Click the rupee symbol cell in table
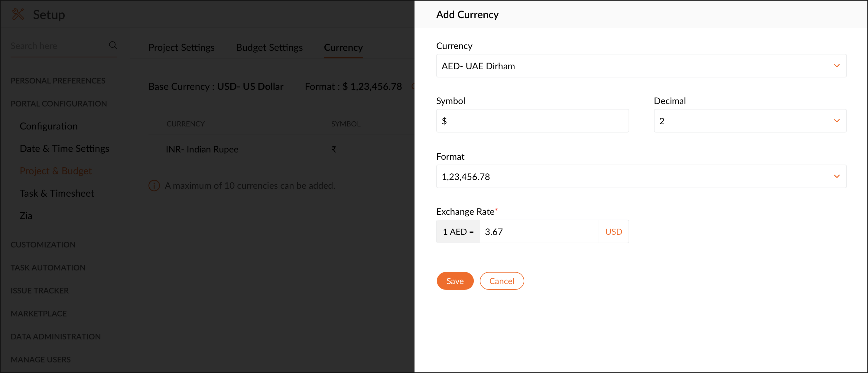The height and width of the screenshot is (373, 868). pyautogui.click(x=333, y=149)
